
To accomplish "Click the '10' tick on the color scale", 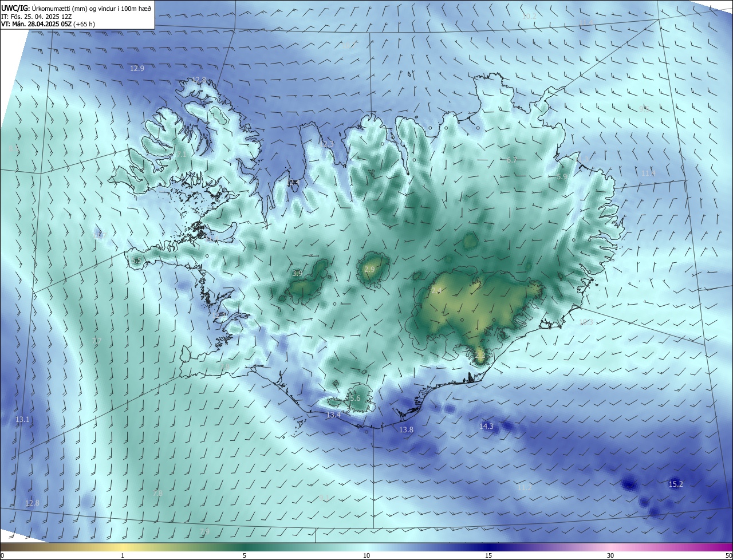I will click(366, 555).
